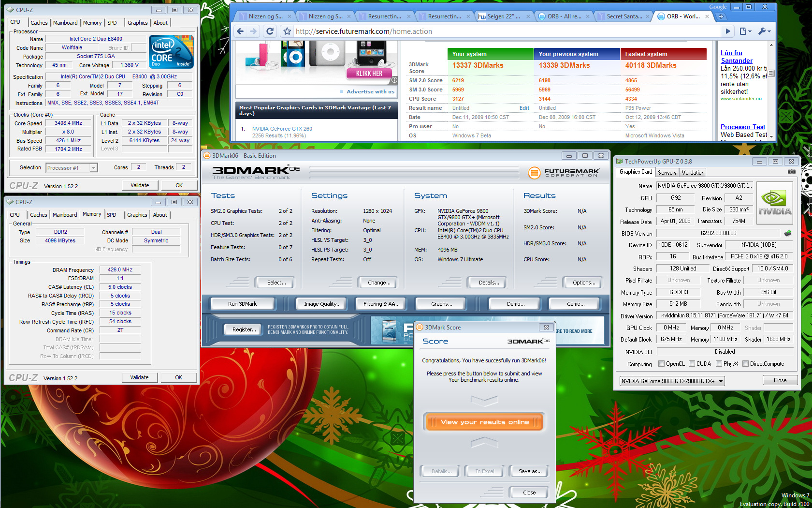Click the BIOS save chip icon in GPU-Z
The image size is (812, 508).
click(x=788, y=233)
